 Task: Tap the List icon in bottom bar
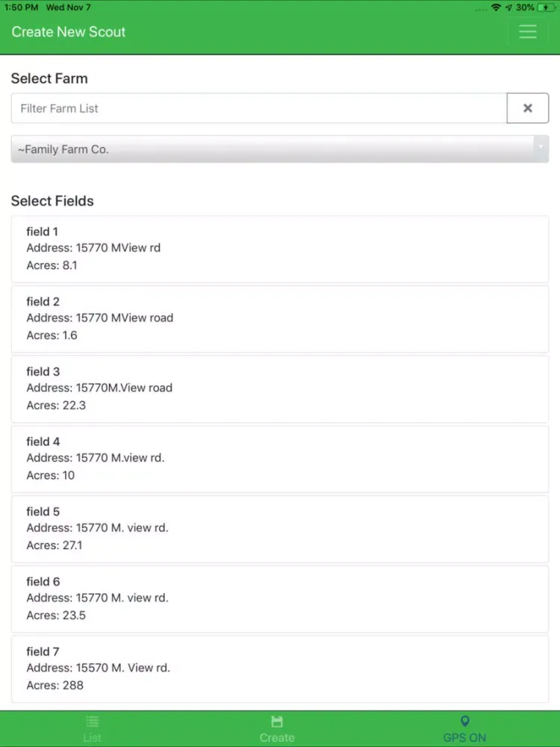point(93,722)
